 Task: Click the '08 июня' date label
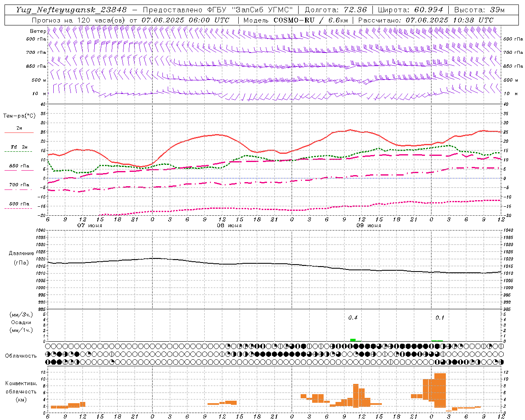(x=229, y=225)
